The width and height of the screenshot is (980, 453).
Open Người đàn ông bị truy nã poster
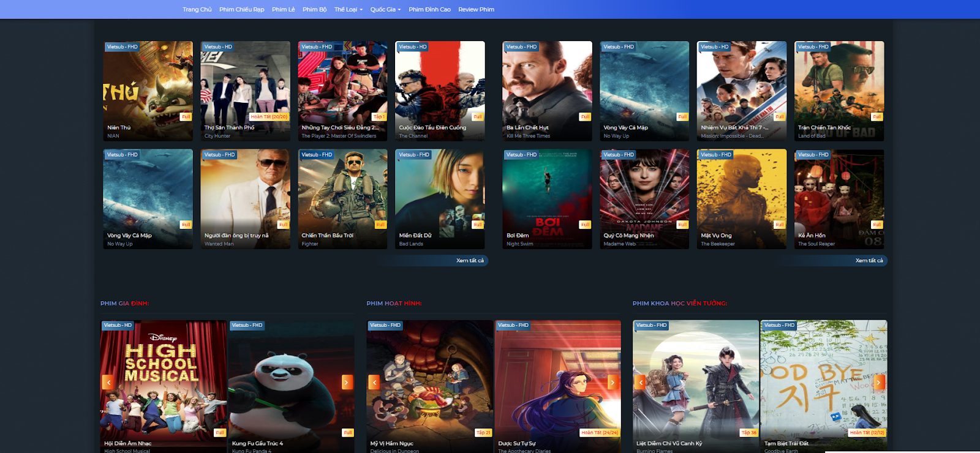pyautogui.click(x=245, y=199)
